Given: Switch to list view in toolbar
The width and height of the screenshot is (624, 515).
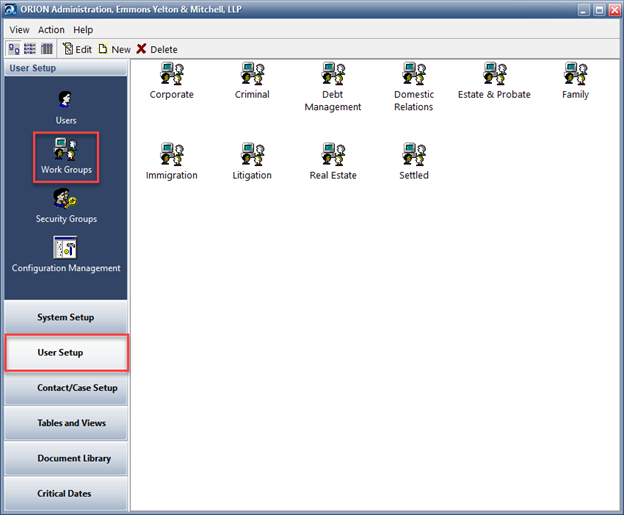Looking at the screenshot, I should (x=30, y=49).
